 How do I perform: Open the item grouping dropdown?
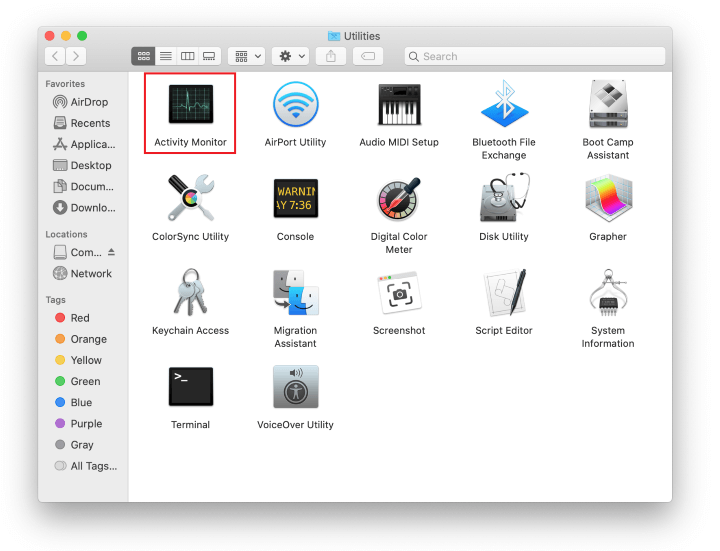[246, 56]
